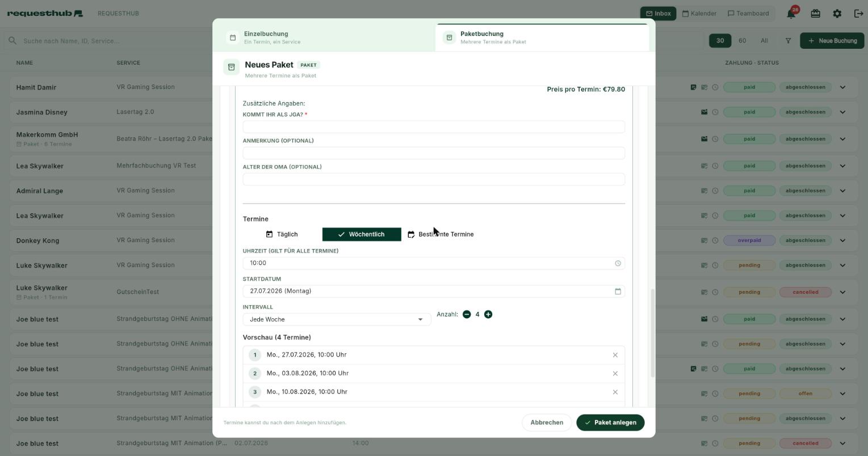This screenshot has height=456, width=868.
Task: Expand the Donkey Kong row chevron
Action: tap(842, 240)
